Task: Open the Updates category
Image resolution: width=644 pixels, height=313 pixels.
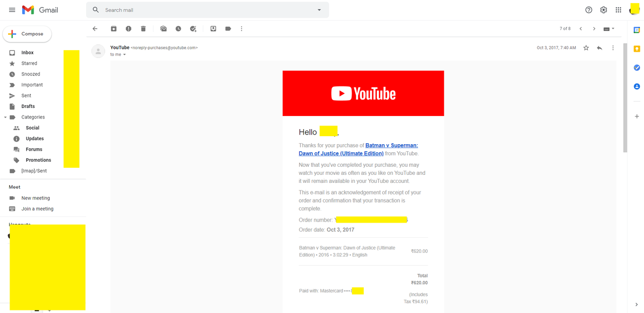Action: [x=35, y=139]
